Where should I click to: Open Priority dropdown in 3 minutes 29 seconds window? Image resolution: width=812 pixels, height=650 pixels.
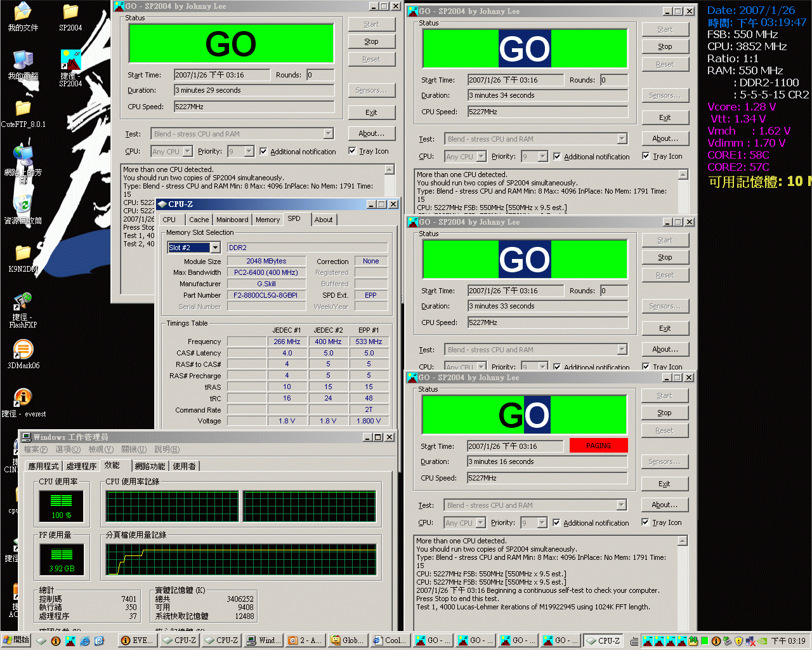pos(249,152)
